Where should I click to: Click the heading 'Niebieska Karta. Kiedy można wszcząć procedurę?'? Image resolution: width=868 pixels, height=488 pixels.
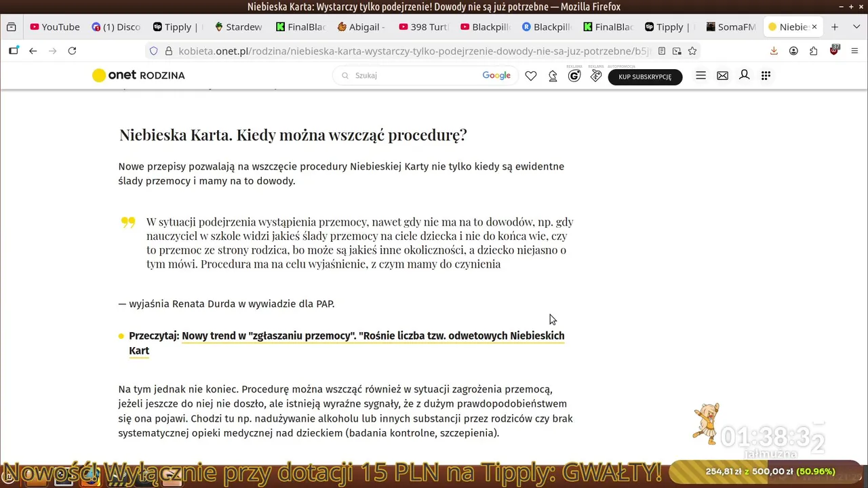(293, 135)
